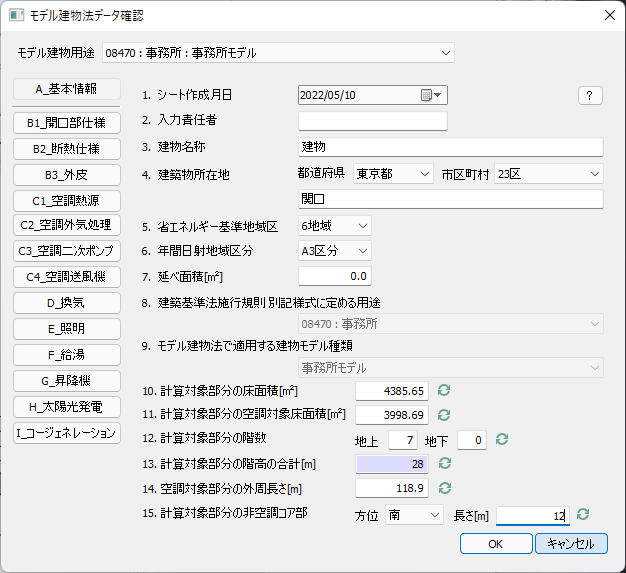The width and height of the screenshot is (626, 573).
Task: Click the 延べ面積 input field
Action: (335, 275)
